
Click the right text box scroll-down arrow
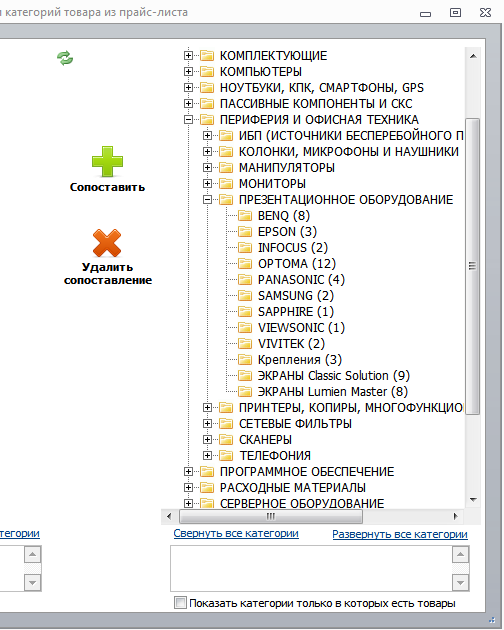pyautogui.click(x=461, y=582)
